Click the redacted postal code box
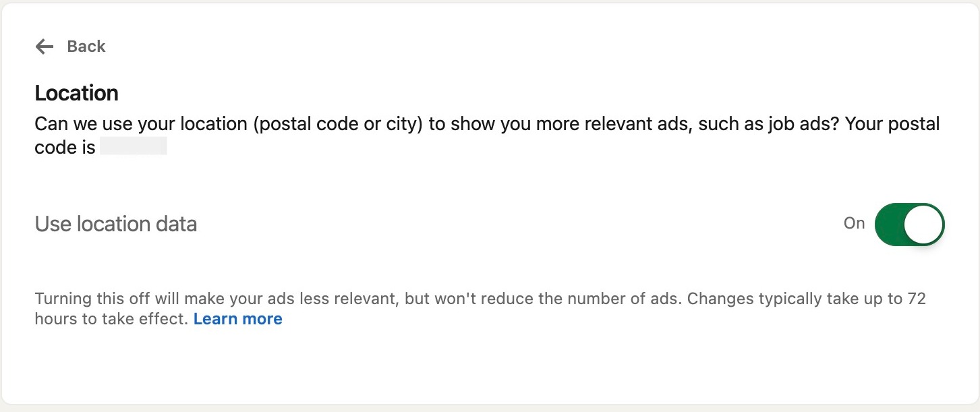 click(134, 146)
